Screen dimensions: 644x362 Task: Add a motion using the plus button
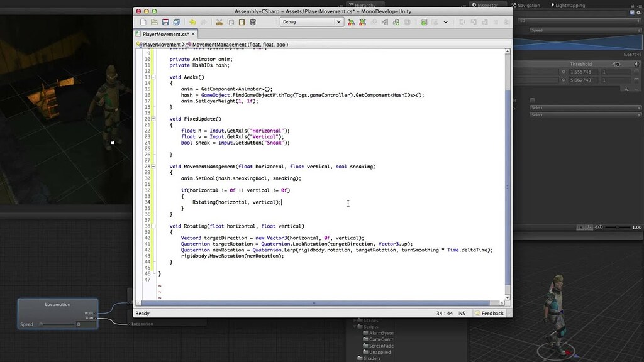626,89
